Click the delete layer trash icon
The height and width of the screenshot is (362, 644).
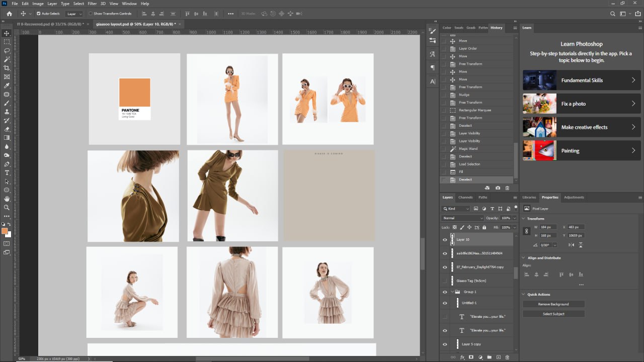(507, 357)
